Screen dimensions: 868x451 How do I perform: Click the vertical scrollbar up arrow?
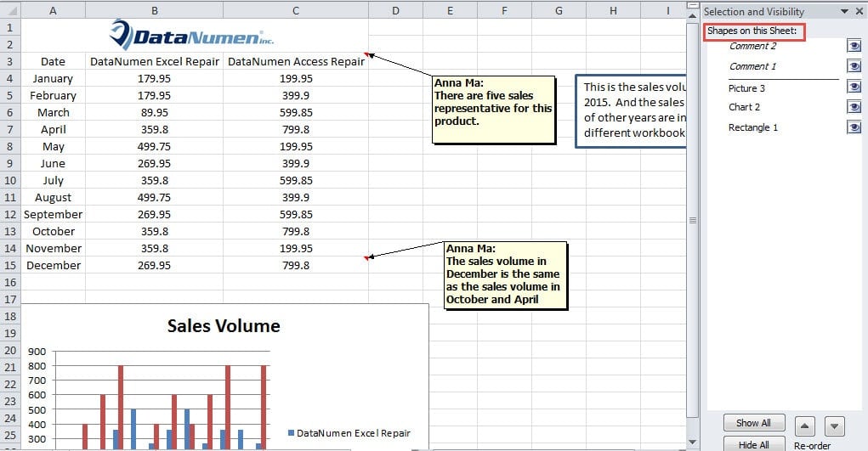pyautogui.click(x=693, y=16)
